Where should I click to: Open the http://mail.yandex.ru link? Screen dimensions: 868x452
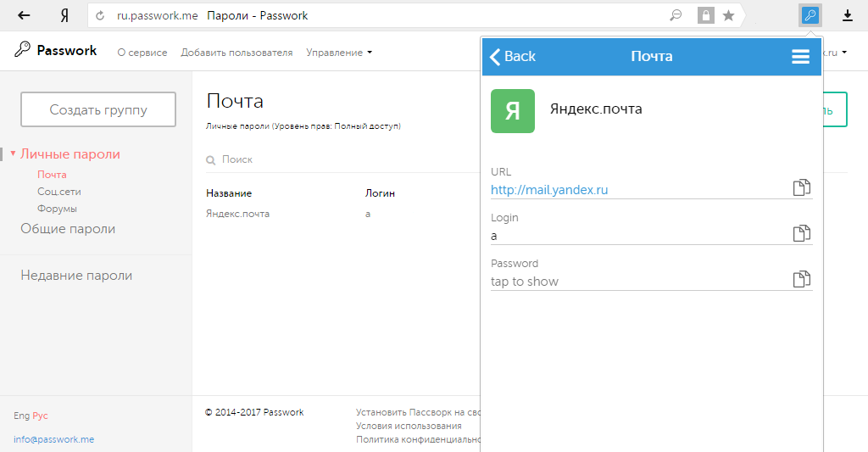click(549, 190)
